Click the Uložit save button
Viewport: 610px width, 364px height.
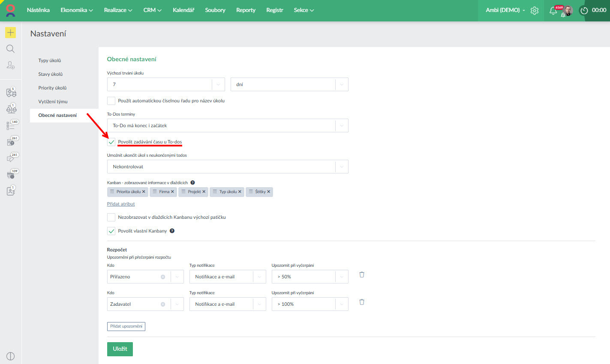click(120, 349)
